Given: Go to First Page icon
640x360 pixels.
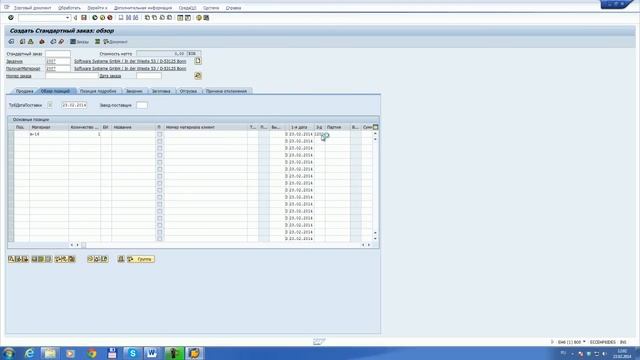Looking at the screenshot, I should click(147, 18).
